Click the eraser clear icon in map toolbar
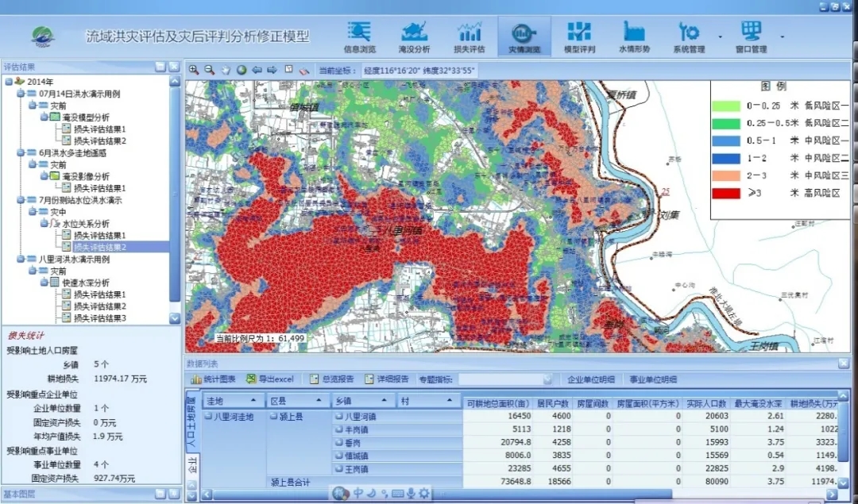Image resolution: width=858 pixels, height=504 pixels. coord(303,70)
